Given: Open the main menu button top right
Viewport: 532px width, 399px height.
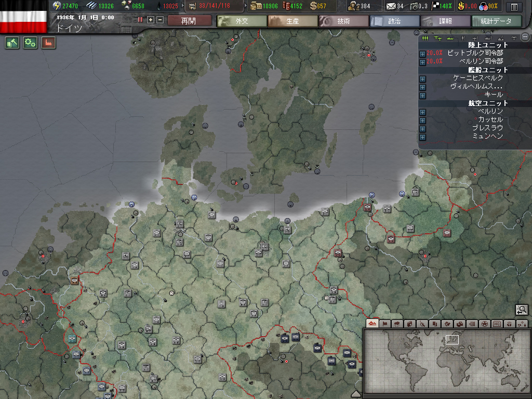Looking at the screenshot, I should click(x=514, y=6).
